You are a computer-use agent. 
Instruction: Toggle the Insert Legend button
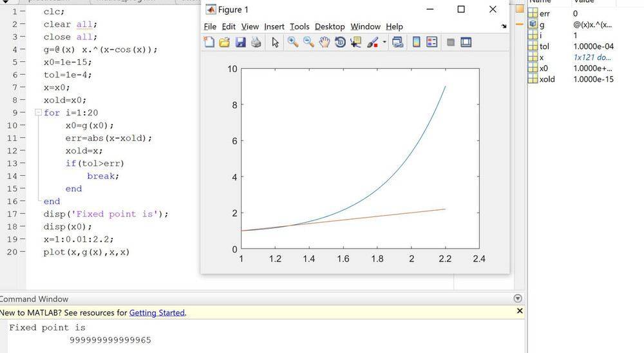[432, 43]
